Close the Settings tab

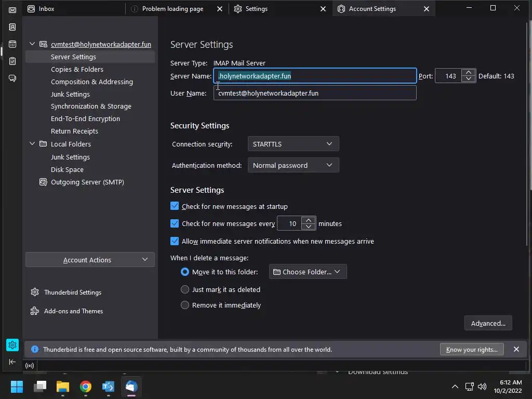click(x=323, y=9)
